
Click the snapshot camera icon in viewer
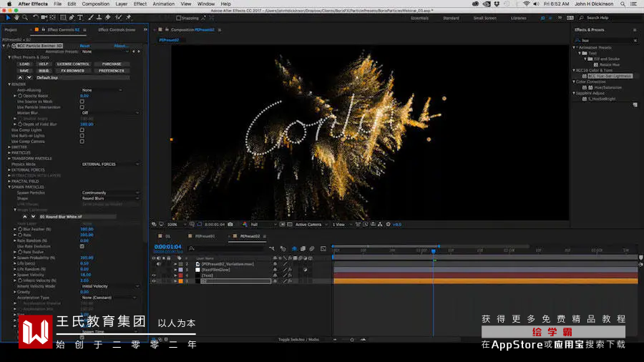click(x=230, y=225)
